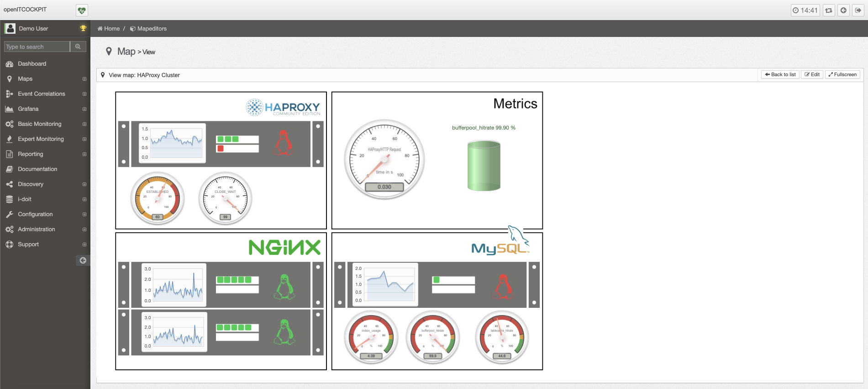Screen dimensions: 868x389
Task: Click the tablecache_hitrate gauge
Action: pos(502,337)
